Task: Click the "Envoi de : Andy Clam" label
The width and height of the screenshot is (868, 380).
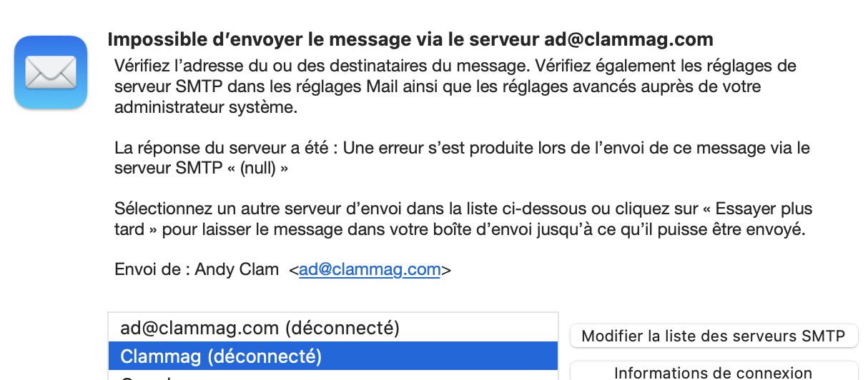Action: click(197, 269)
